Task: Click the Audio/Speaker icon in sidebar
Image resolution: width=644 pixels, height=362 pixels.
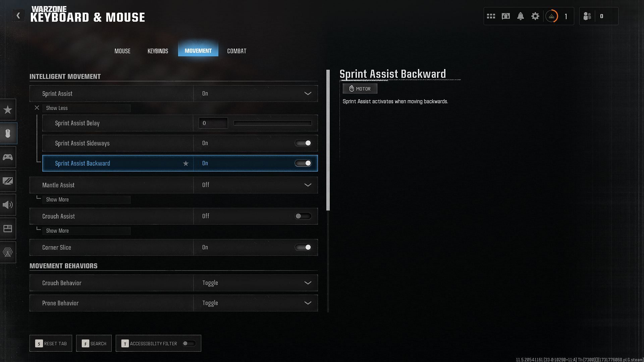Action: 8,205
